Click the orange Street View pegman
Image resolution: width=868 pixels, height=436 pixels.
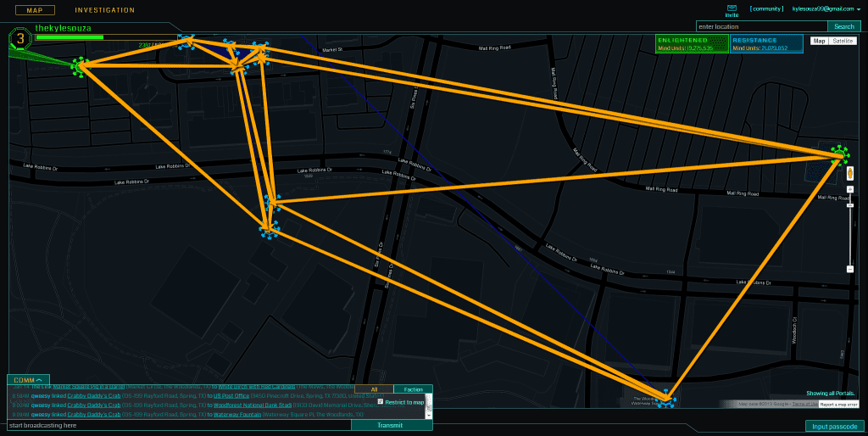click(850, 174)
